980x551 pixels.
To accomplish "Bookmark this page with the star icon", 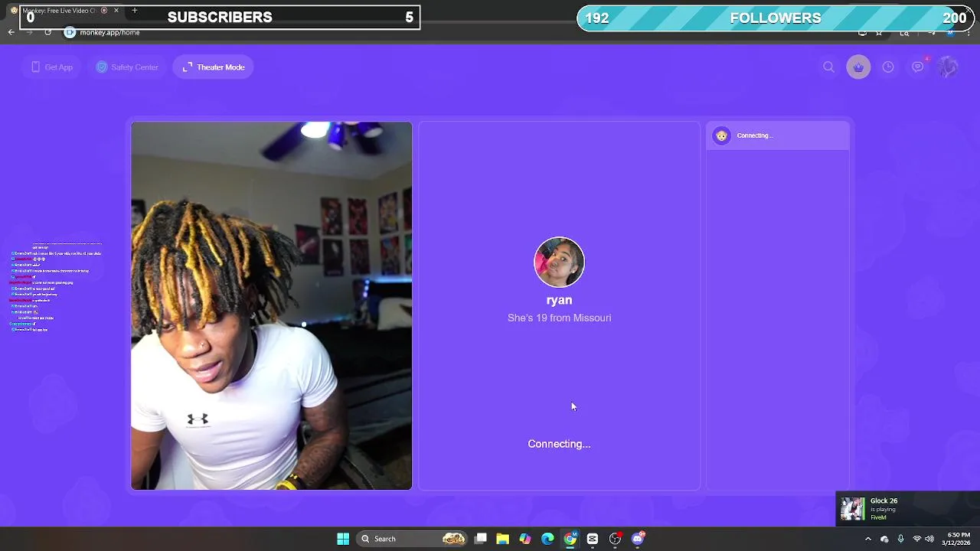I will tap(879, 33).
